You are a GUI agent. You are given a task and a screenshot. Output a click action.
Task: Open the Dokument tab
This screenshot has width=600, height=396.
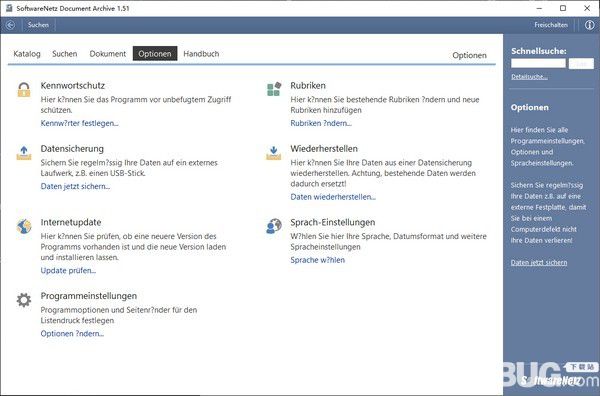108,54
